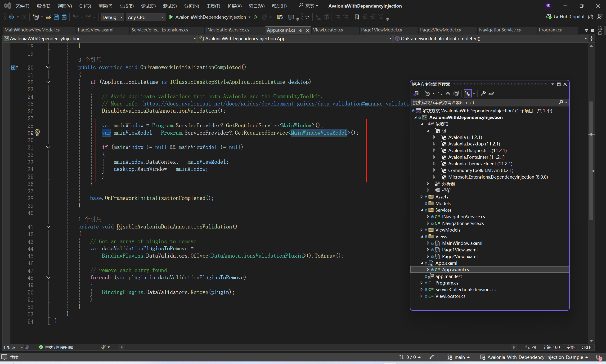
Task: Start without debugging using the outlined play icon
Action: 256,17
